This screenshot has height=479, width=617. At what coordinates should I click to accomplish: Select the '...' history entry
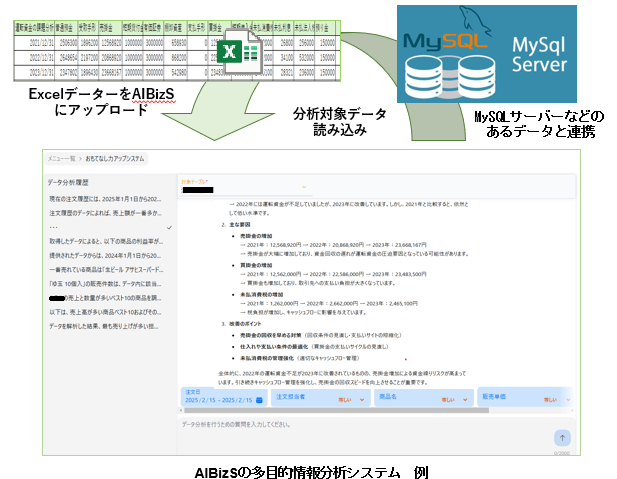(54, 227)
